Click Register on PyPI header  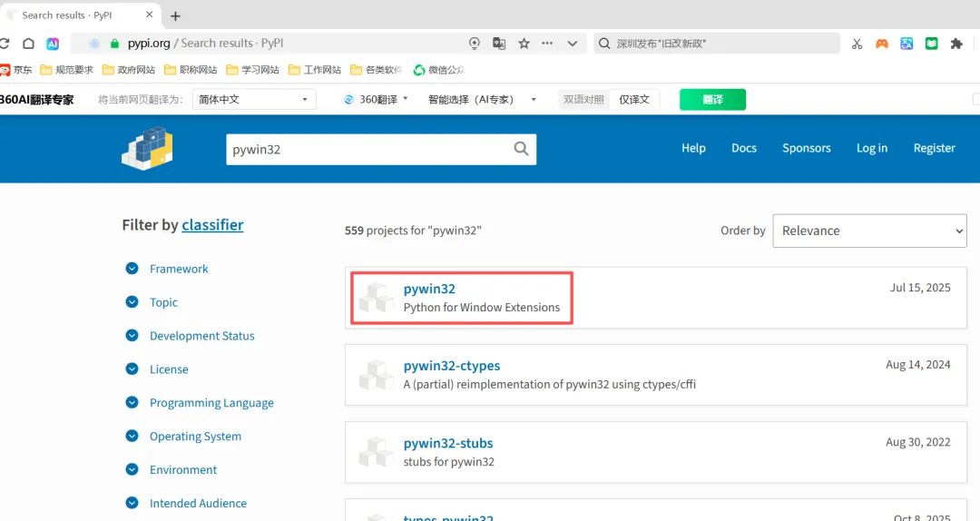[934, 148]
